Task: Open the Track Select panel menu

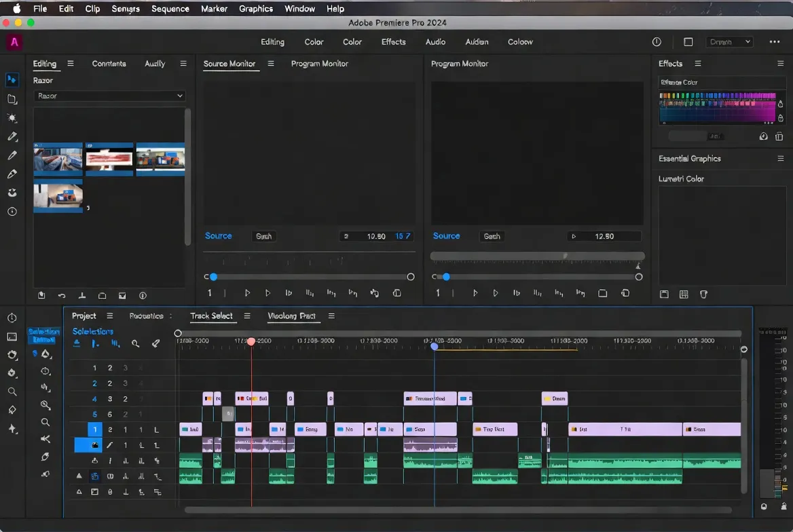Action: 247,316
